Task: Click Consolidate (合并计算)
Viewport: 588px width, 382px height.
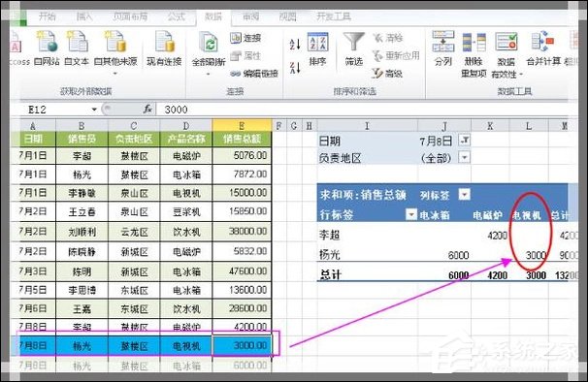Action: (x=543, y=49)
